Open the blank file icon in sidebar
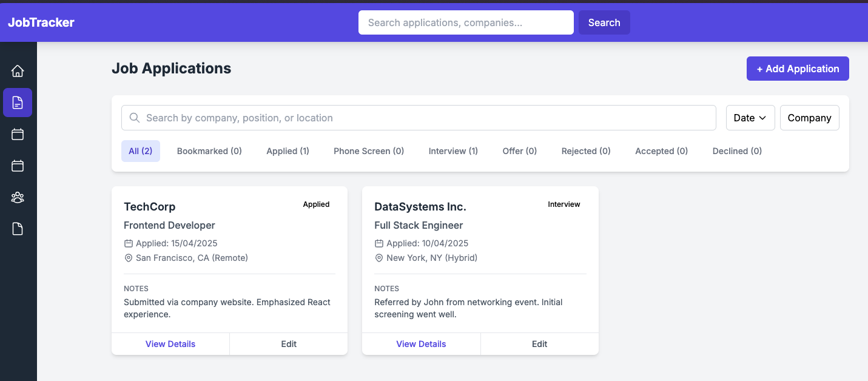 [18, 229]
